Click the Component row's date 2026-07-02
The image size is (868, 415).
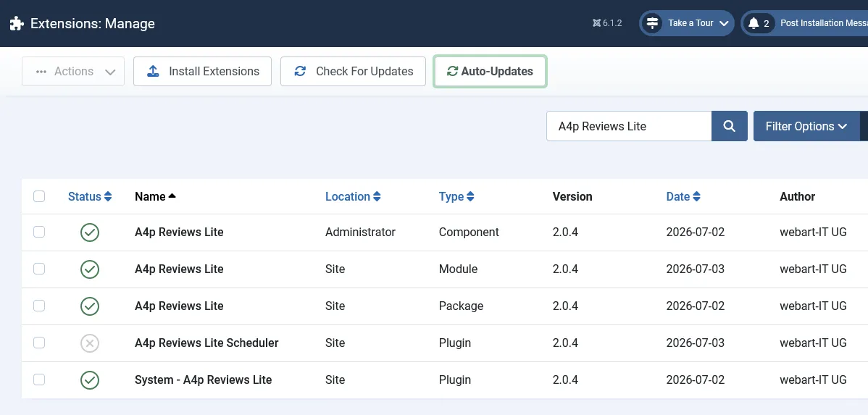(x=696, y=232)
